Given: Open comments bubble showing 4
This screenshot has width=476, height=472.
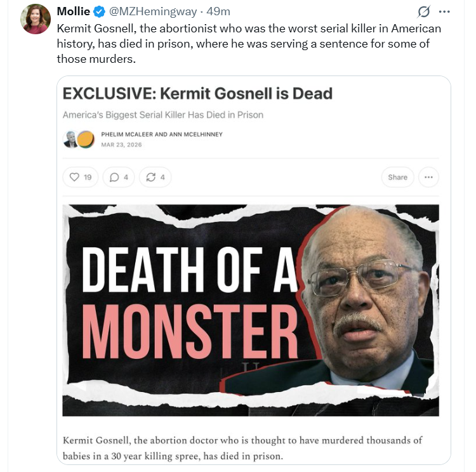Looking at the screenshot, I should click(119, 177).
